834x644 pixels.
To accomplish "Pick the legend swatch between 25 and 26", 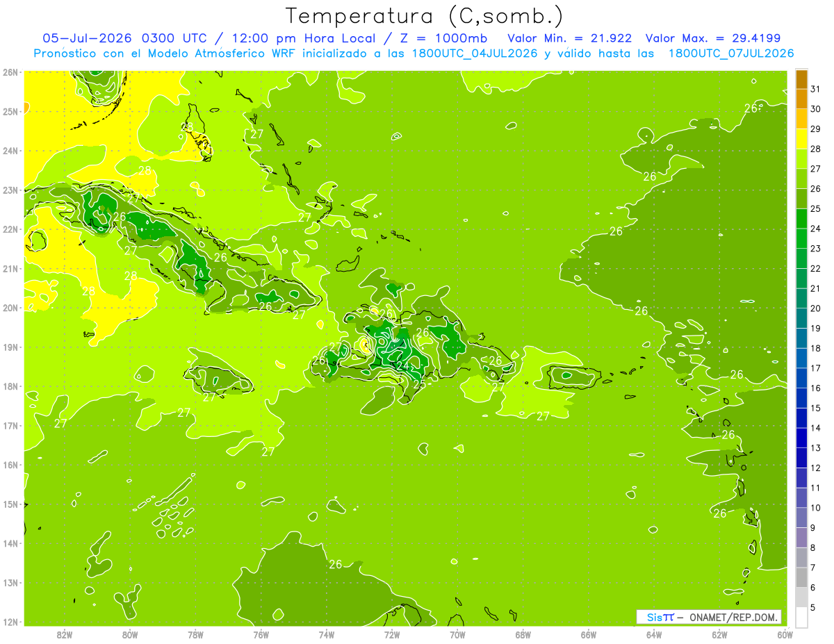I will pyautogui.click(x=801, y=199).
